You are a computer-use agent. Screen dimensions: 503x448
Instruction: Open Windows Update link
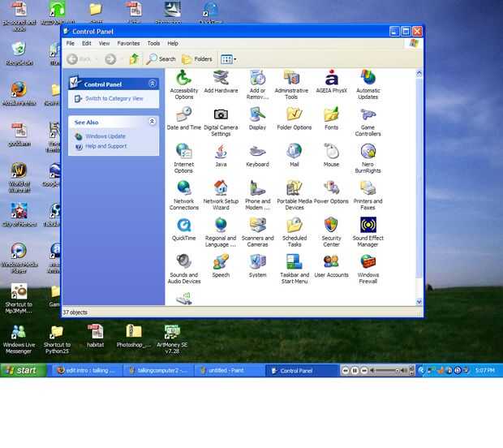point(105,136)
